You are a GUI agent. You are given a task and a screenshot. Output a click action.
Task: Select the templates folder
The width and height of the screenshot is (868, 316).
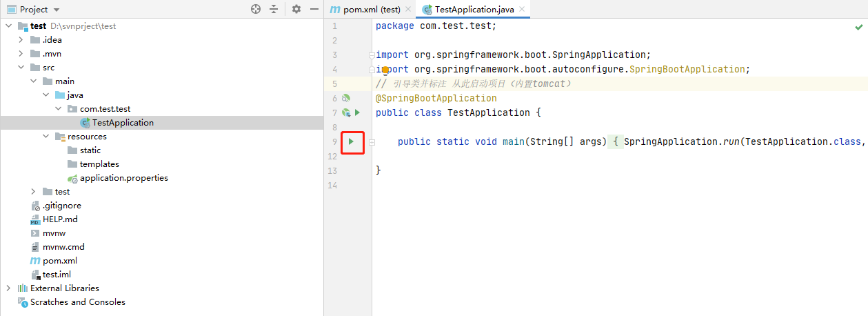click(x=99, y=164)
